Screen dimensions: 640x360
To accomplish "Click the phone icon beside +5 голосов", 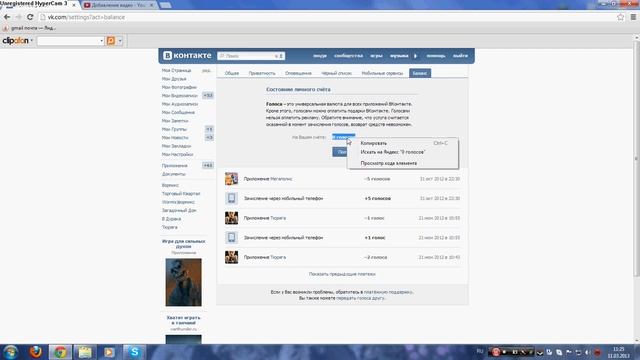I will tap(231, 198).
